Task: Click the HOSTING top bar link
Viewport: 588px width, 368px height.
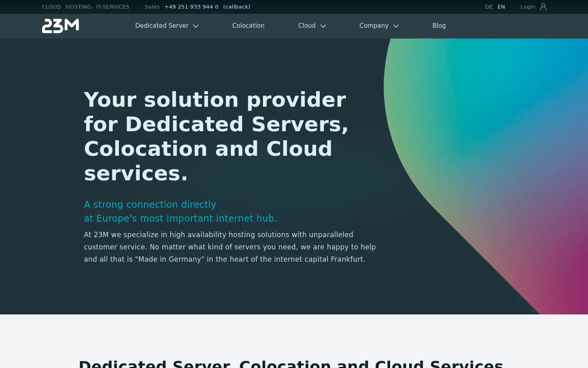Action: click(78, 7)
